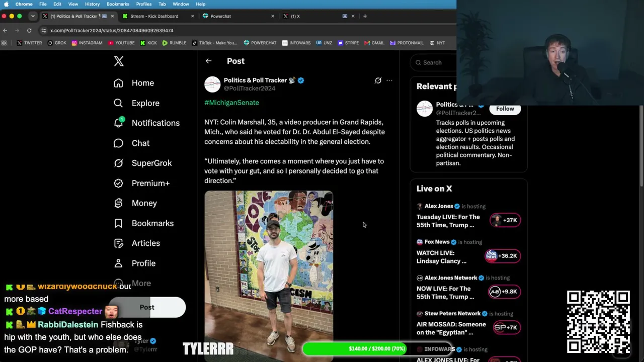The height and width of the screenshot is (362, 644).
Task: Open the Chrome apps grid in bookmarks bar
Action: [x=5, y=43]
